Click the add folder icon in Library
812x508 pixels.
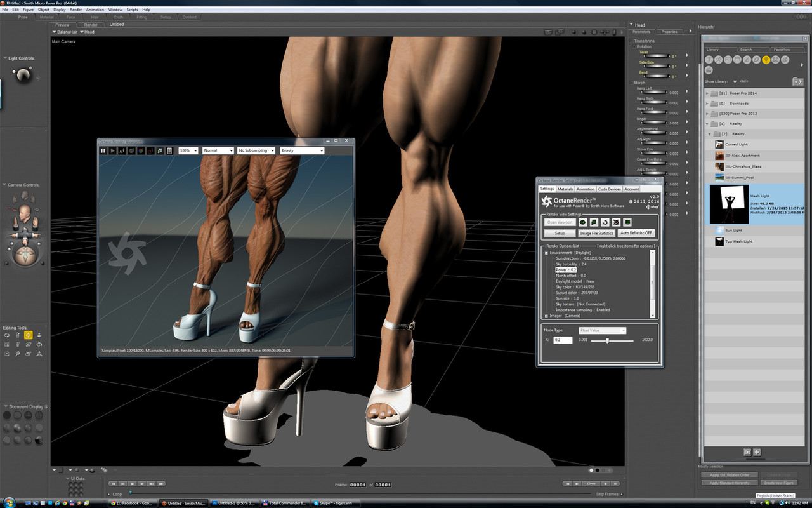(x=798, y=81)
